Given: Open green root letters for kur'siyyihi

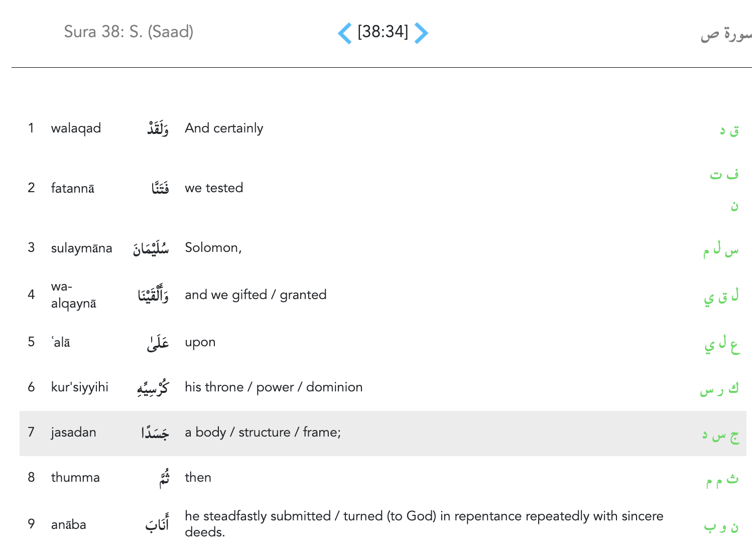Looking at the screenshot, I should pos(719,389).
